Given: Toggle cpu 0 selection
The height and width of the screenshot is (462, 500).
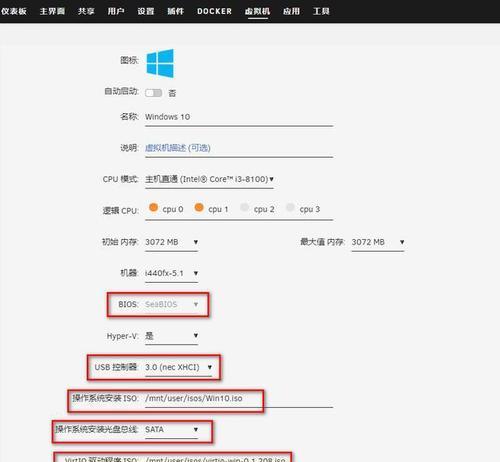Looking at the screenshot, I should tap(153, 207).
